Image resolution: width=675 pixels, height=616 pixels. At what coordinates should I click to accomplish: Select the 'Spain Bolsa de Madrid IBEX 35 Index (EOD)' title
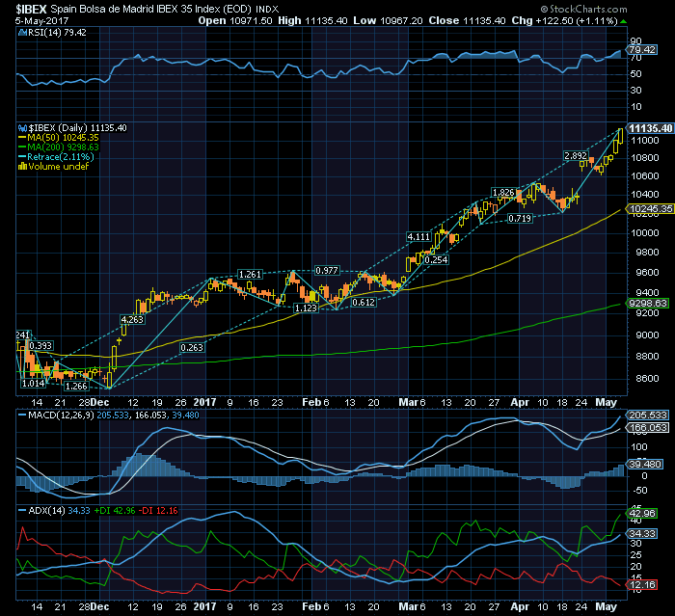point(150,9)
